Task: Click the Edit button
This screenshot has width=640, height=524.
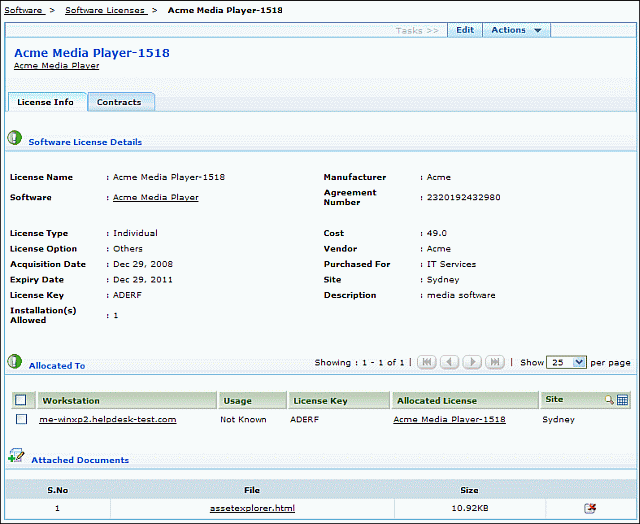Action: click(x=465, y=30)
